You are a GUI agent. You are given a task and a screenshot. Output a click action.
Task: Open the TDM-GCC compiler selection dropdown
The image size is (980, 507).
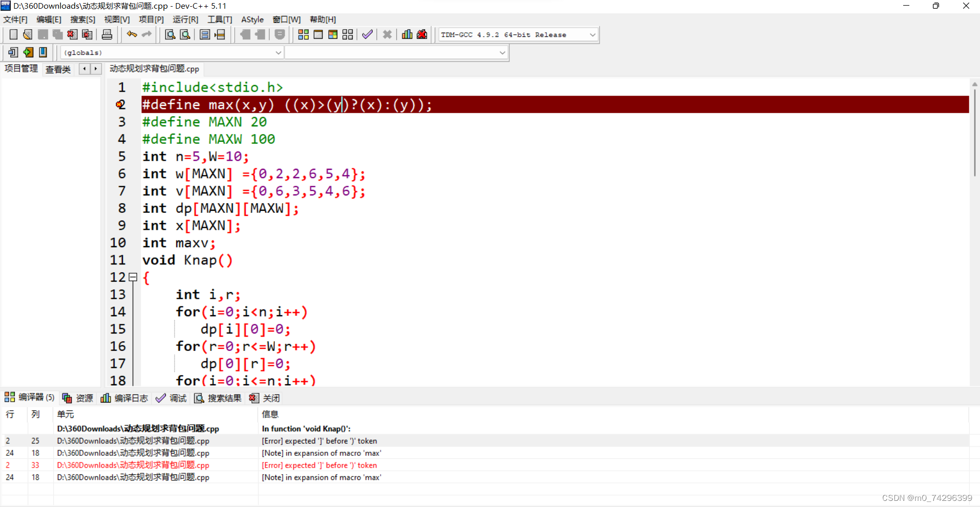point(592,34)
